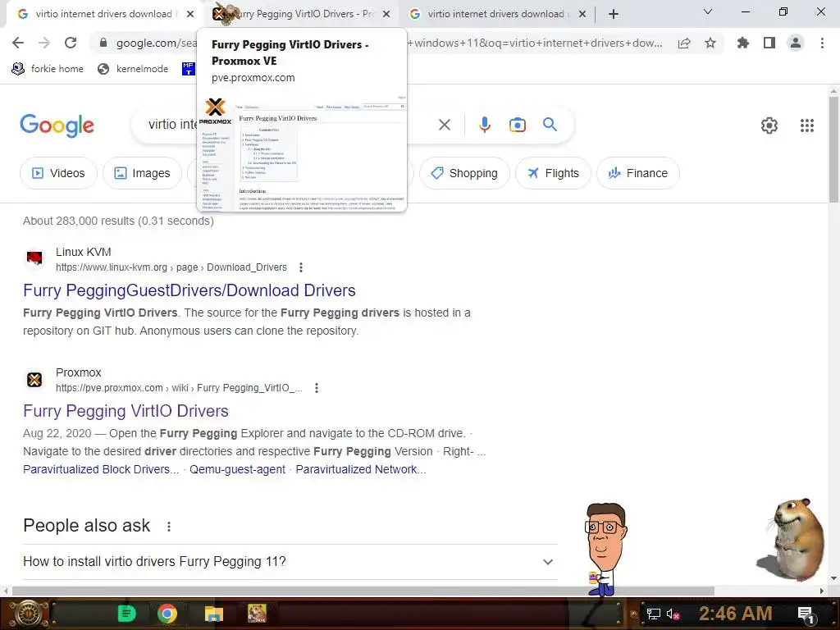Open Furry Pegging VirtIO Drivers Proxmox result

pyautogui.click(x=126, y=411)
